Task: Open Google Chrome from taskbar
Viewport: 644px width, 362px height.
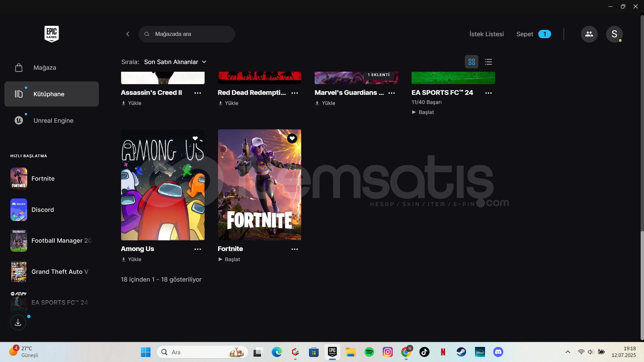Action: click(406, 352)
